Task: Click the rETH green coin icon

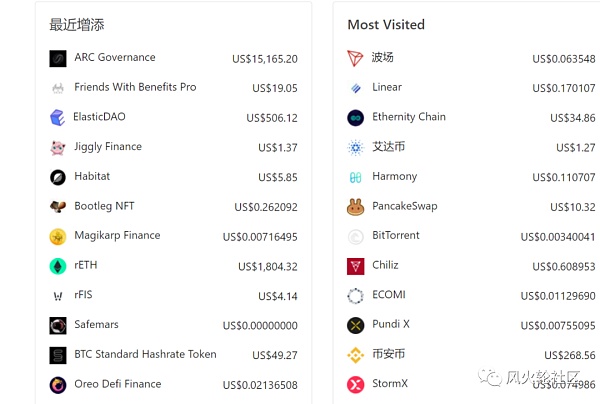Action: point(57,266)
